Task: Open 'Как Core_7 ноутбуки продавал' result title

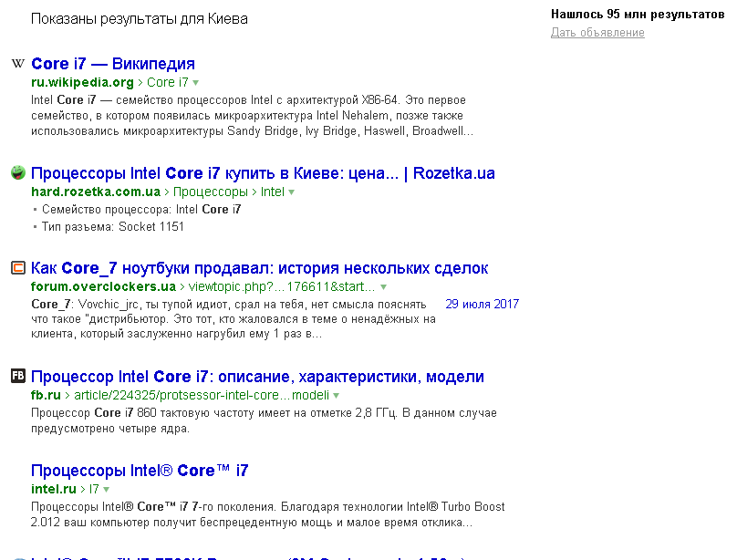Action: 259,268
